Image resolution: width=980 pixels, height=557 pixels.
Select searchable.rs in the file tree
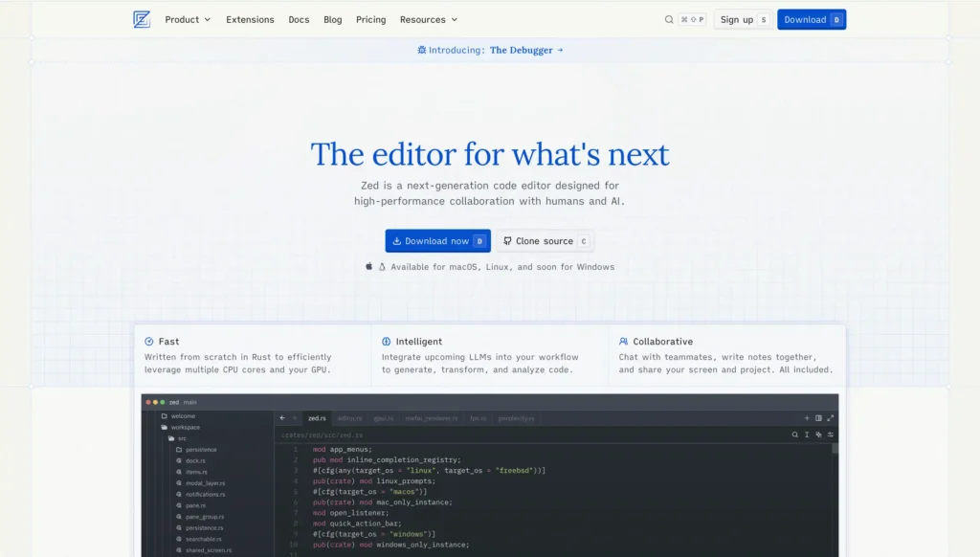[203, 539]
